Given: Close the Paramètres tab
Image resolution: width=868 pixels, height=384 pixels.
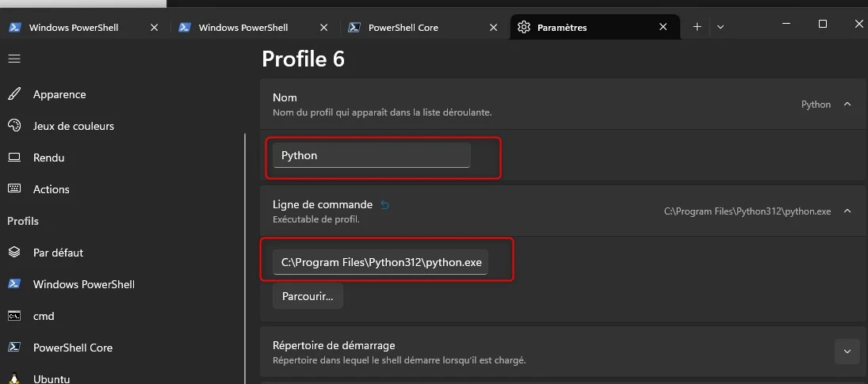Looking at the screenshot, I should (x=663, y=27).
